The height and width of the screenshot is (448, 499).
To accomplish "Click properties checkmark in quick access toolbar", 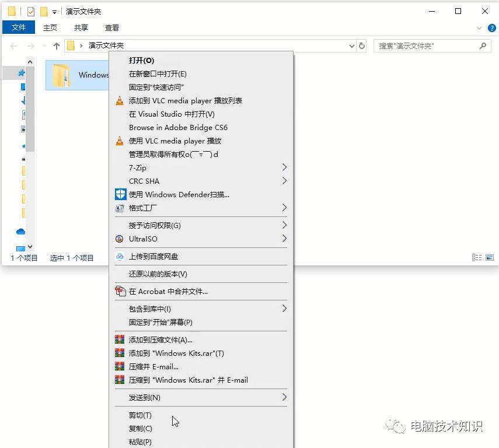I will pyautogui.click(x=31, y=12).
